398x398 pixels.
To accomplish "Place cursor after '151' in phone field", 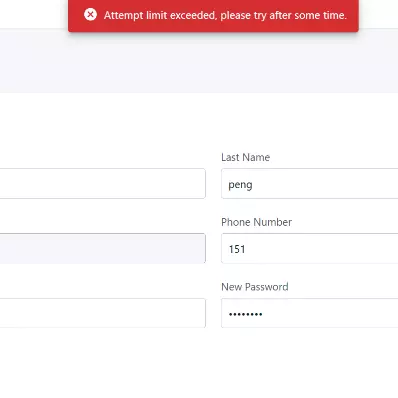I will (246, 249).
